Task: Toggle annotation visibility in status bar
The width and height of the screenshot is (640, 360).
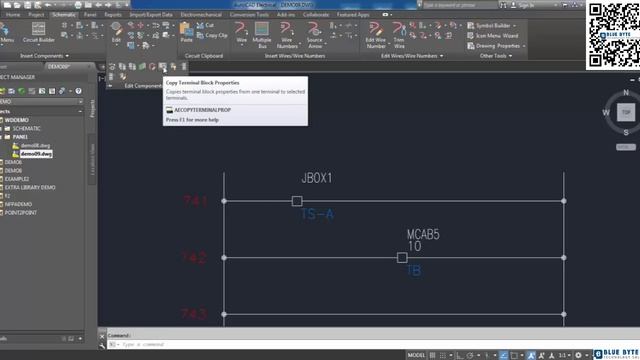Action: (x=531, y=355)
